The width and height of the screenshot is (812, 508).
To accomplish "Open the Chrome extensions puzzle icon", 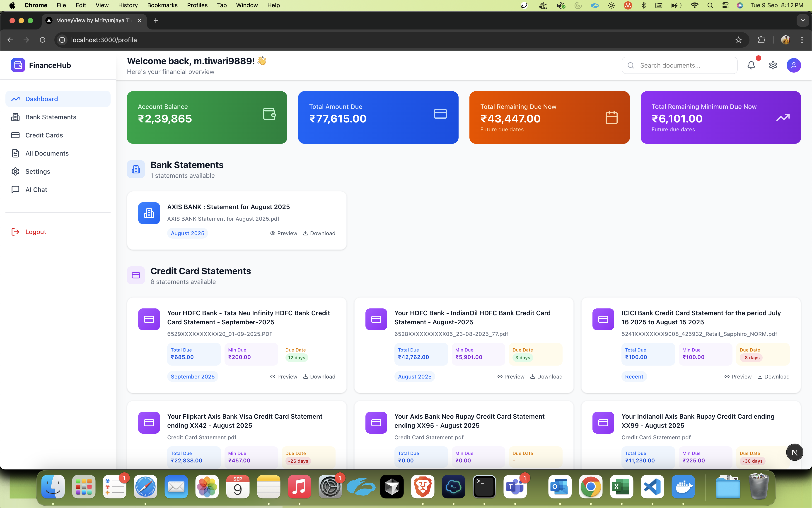I will (x=761, y=40).
